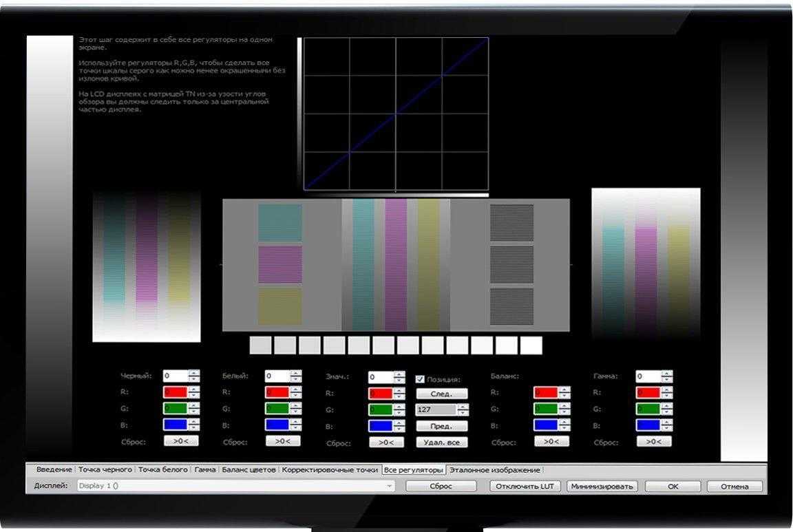This screenshot has height=532, width=793.
Task: Switch to the Точка черного tab
Action: [105, 469]
